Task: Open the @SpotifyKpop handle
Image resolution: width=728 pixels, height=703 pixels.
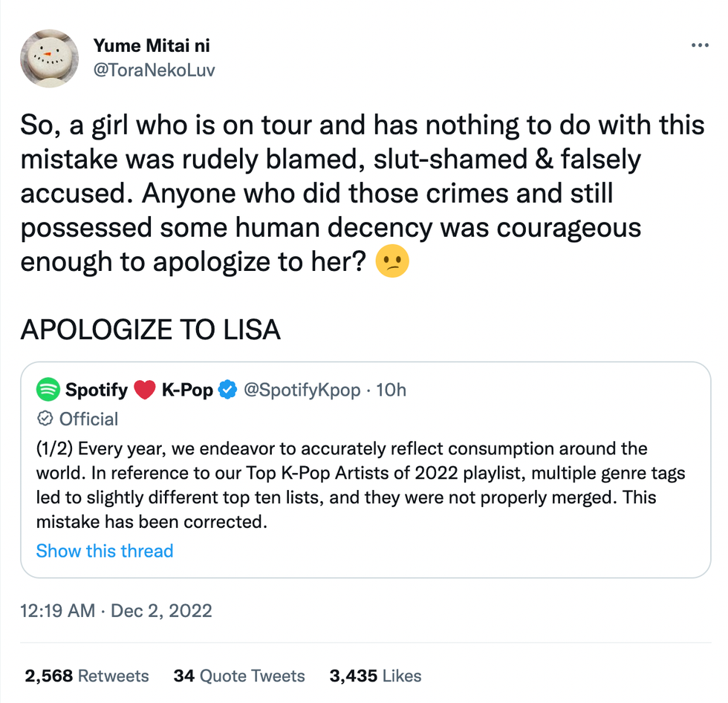Action: [x=302, y=390]
